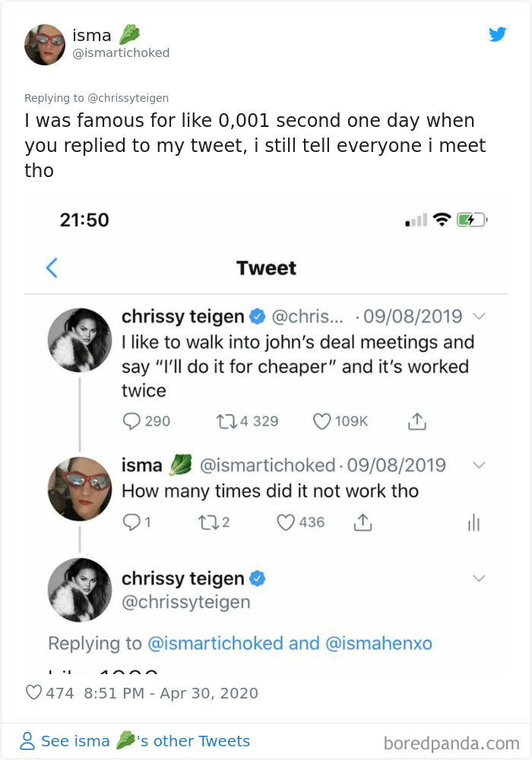Image resolution: width=532 pixels, height=760 pixels.
Task: Click the Twitter bird logo
Action: [498, 34]
